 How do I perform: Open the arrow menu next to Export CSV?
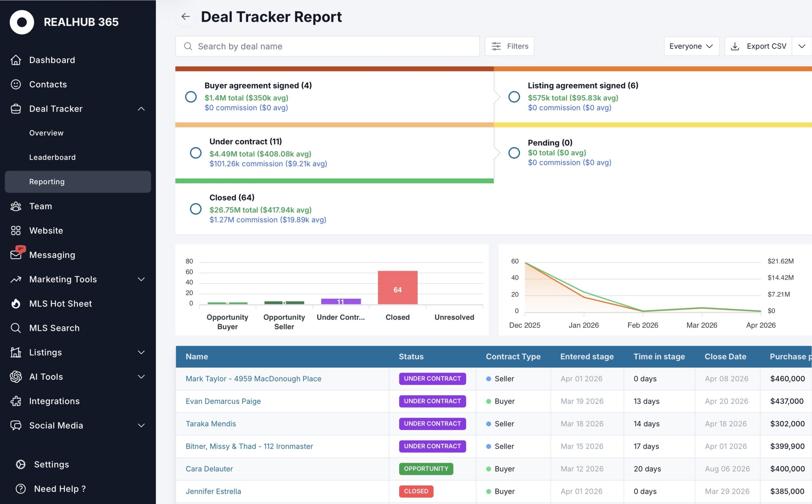(802, 46)
